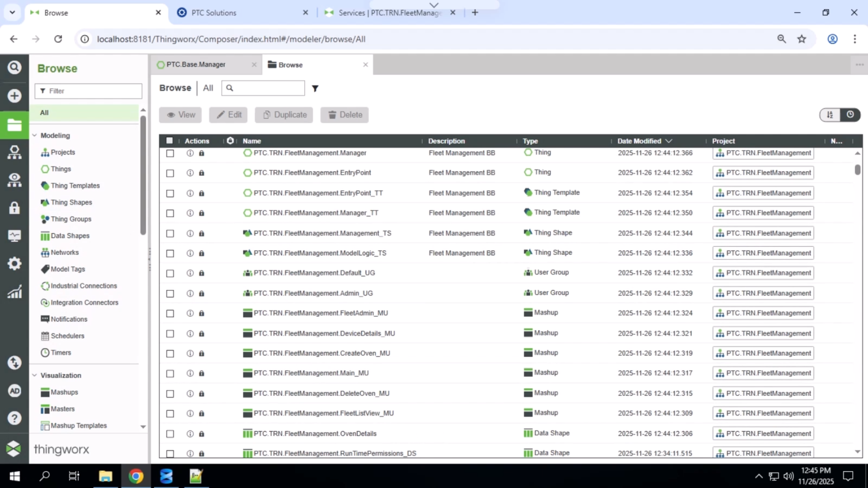Click the filter funnel icon next to search
868x488 pixels.
[x=315, y=89]
